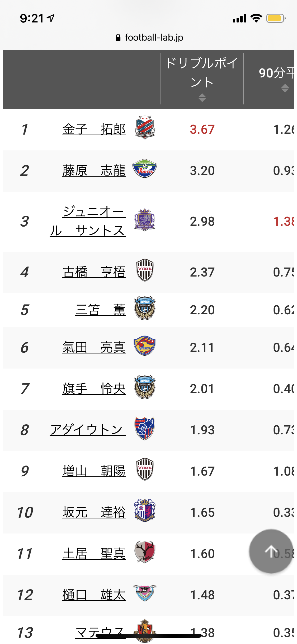Open ジュニオール サントス player link

point(88,222)
